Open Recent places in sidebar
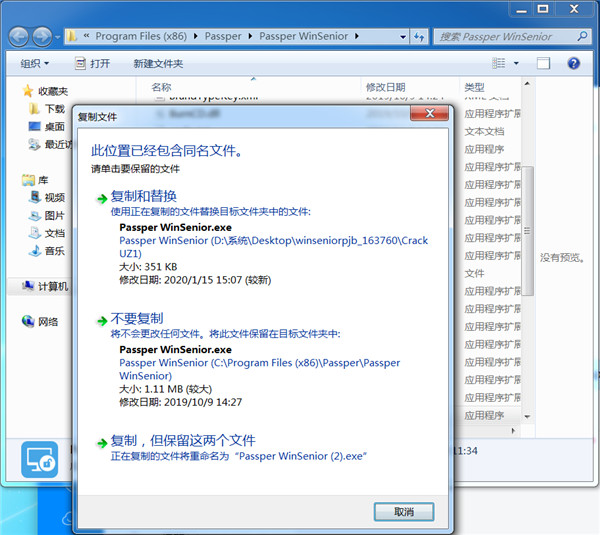 pyautogui.click(x=50, y=144)
